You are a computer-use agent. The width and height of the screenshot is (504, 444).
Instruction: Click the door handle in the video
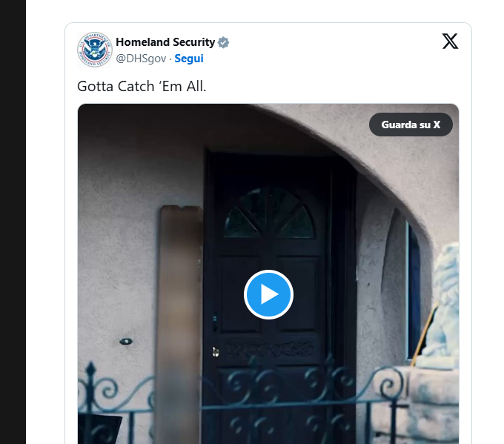coord(216,352)
